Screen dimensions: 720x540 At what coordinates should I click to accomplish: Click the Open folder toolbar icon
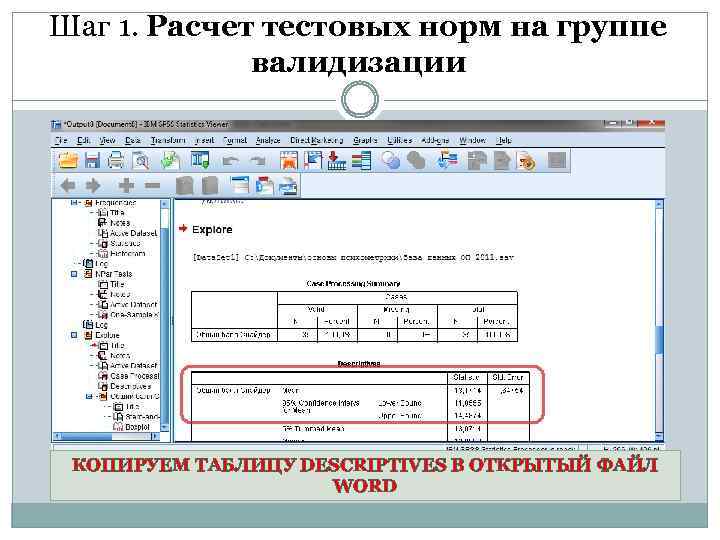pos(68,161)
